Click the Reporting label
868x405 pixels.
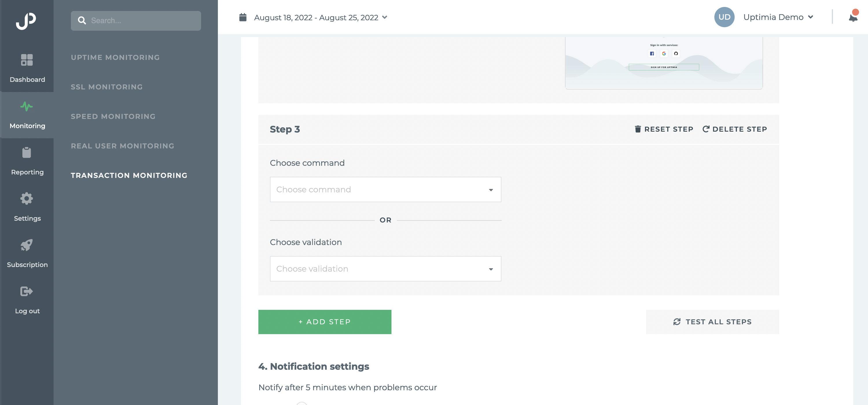pos(27,172)
